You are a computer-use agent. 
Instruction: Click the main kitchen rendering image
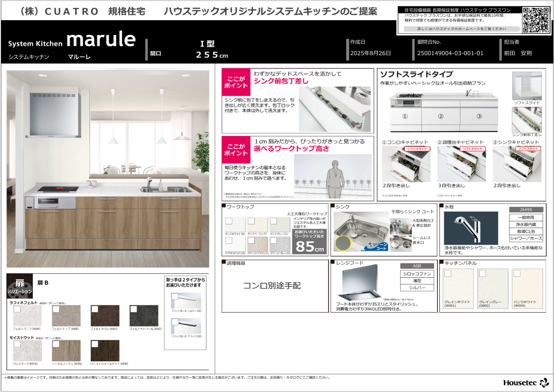coord(107,168)
